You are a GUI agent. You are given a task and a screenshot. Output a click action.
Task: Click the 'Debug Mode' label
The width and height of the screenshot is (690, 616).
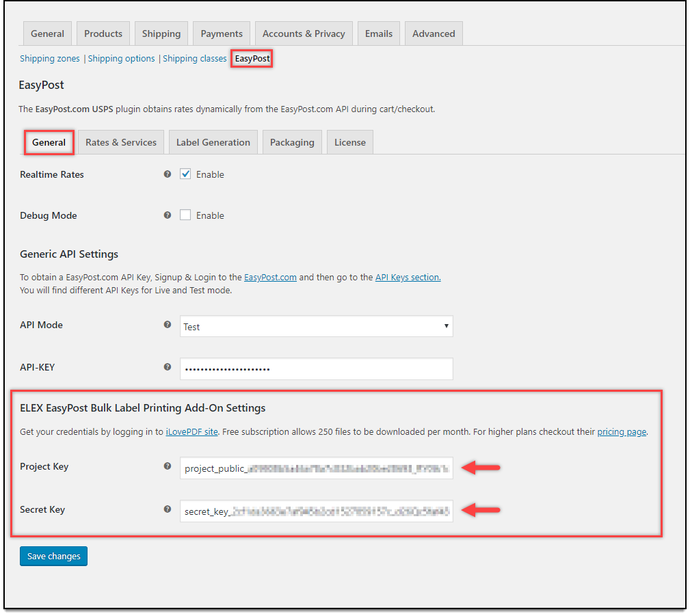coord(49,215)
